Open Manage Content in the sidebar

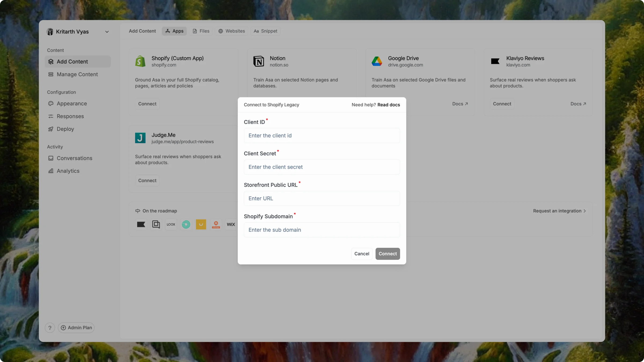78,74
